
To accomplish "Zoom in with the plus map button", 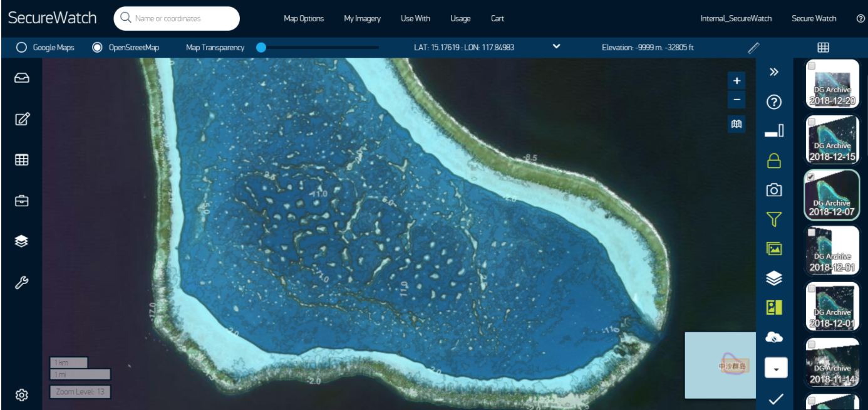I will click(x=736, y=81).
